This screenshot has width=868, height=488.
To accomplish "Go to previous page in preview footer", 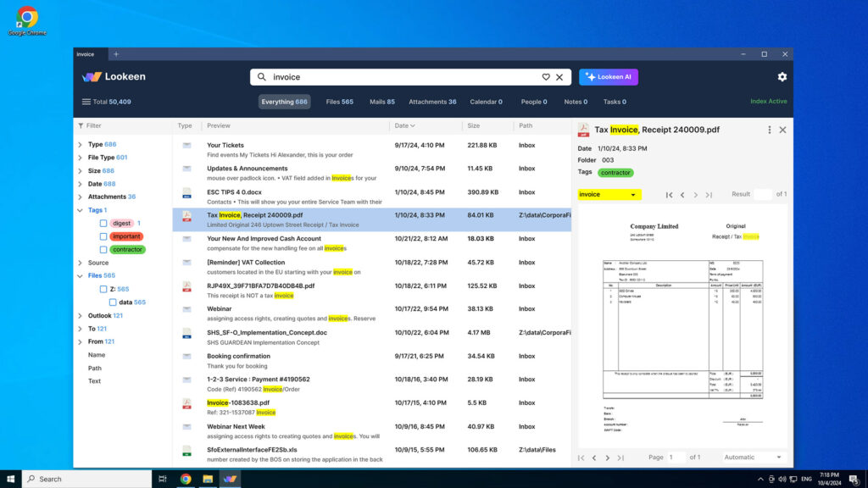I will pyautogui.click(x=594, y=457).
